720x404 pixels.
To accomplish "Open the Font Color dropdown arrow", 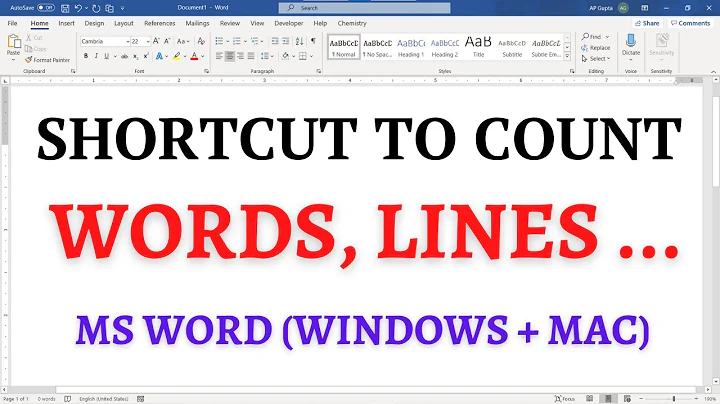I will 202,56.
